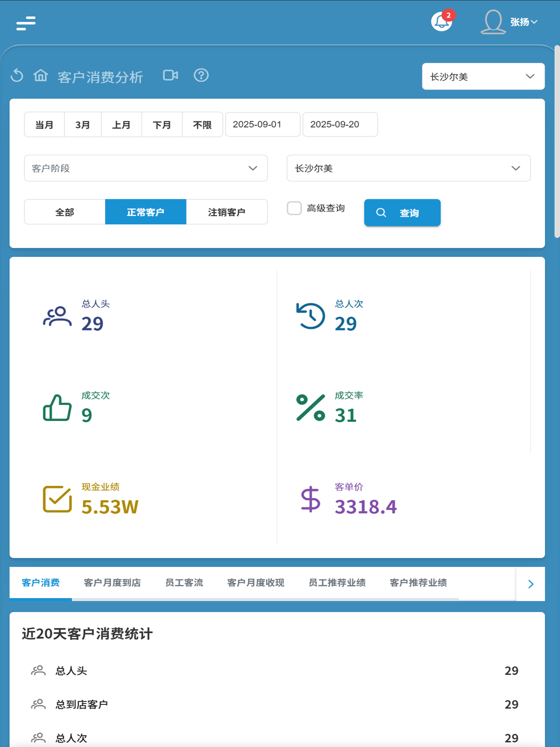The image size is (560, 747).
Task: Click 近20天客户消费统计 heading
Action: point(87,634)
